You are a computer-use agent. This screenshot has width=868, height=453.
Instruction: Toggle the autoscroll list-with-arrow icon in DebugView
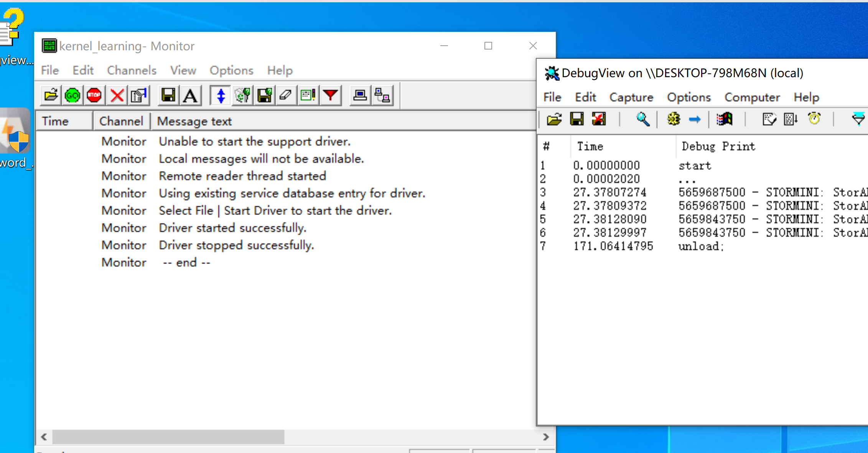click(x=791, y=119)
